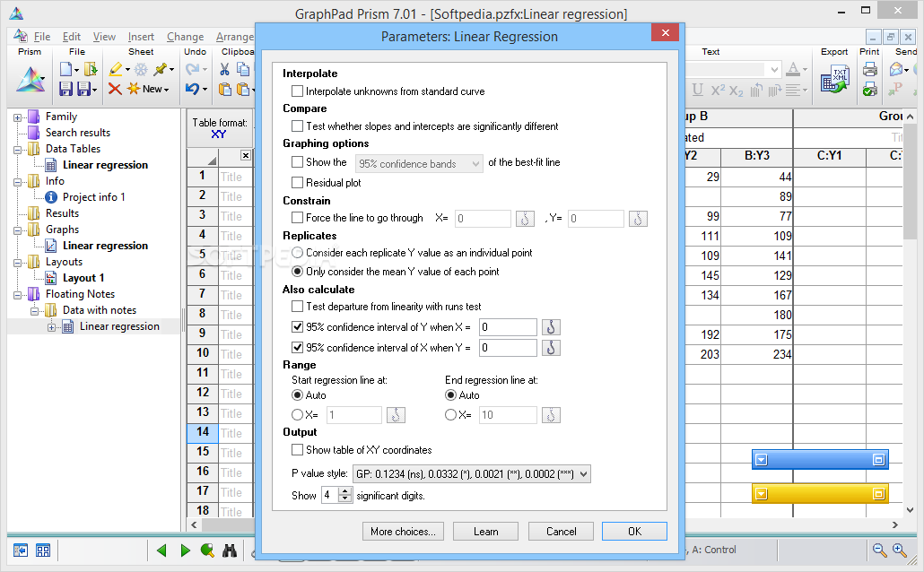Screen dimensions: 924x572
Task: Check Force the line to go through
Action: tap(298, 217)
